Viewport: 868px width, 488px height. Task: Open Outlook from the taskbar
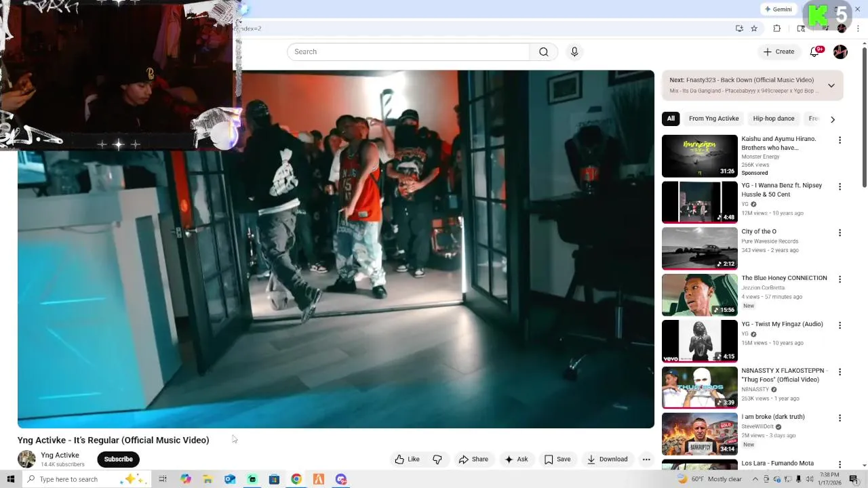(230, 479)
